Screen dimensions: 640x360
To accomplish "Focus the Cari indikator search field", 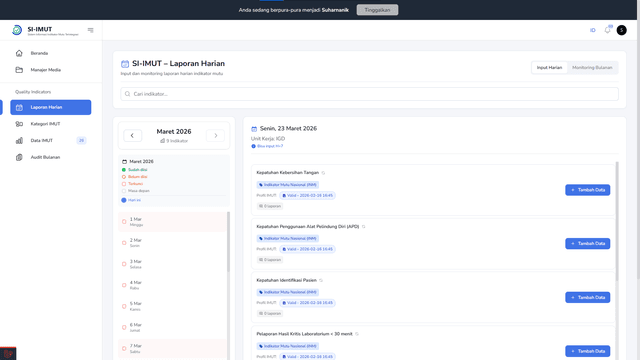I will click(x=369, y=94).
